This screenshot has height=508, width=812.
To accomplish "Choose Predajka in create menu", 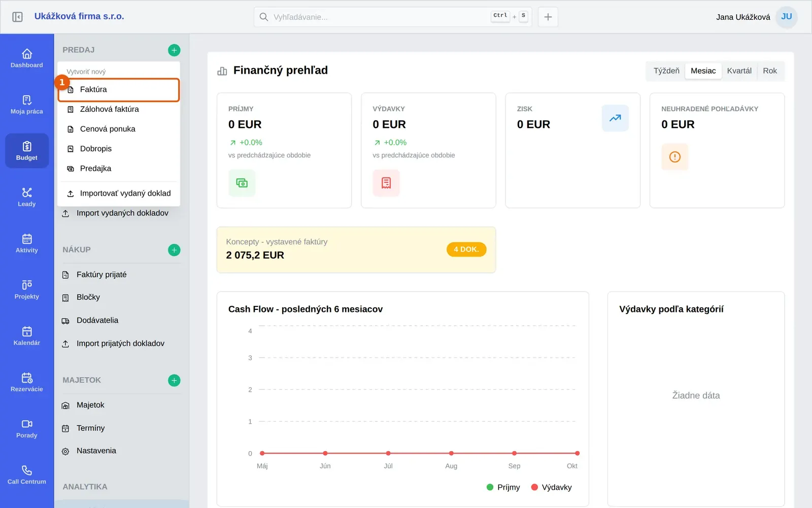I will (119, 169).
